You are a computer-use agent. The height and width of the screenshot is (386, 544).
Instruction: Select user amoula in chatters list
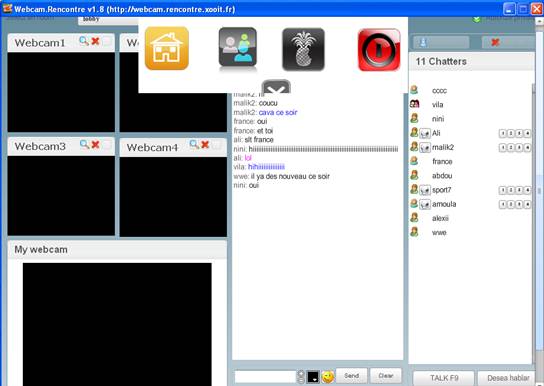coord(444,204)
